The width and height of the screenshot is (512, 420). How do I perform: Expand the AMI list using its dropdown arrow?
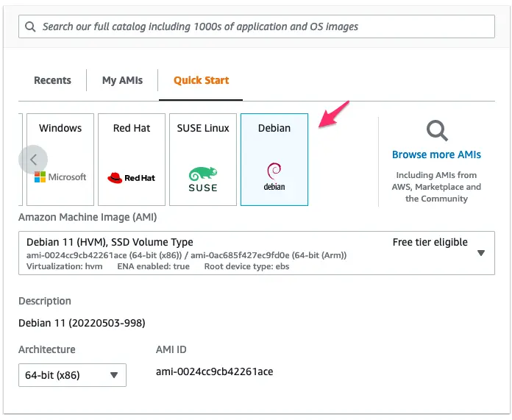pyautogui.click(x=480, y=253)
